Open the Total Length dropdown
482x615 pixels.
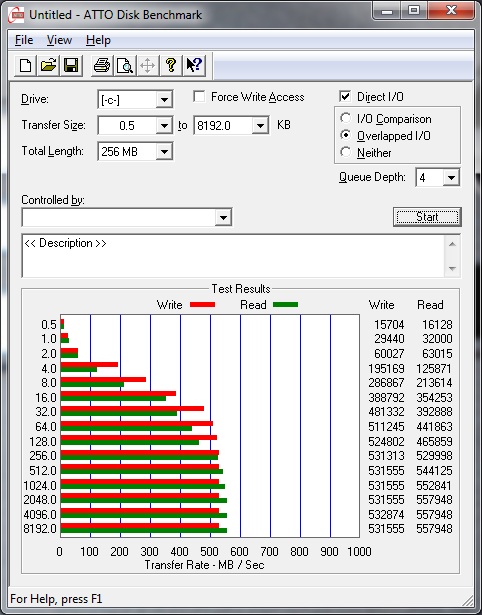click(164, 151)
